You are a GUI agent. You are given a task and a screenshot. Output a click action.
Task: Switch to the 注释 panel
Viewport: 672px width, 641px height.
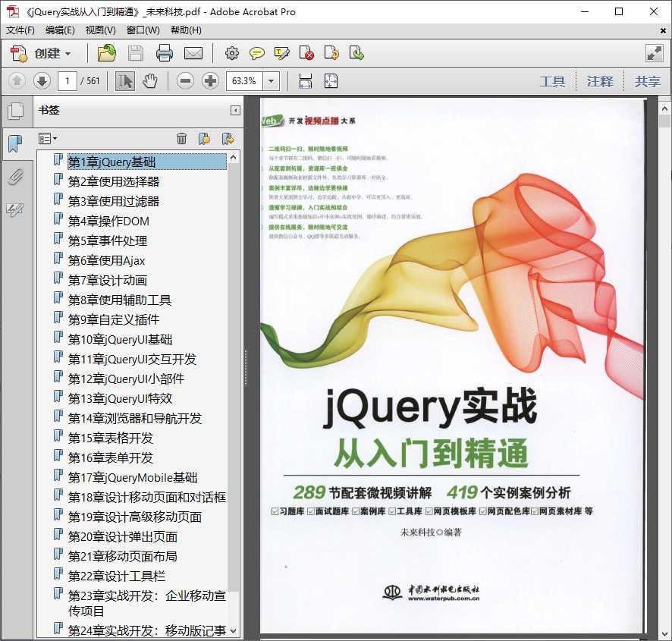(600, 81)
